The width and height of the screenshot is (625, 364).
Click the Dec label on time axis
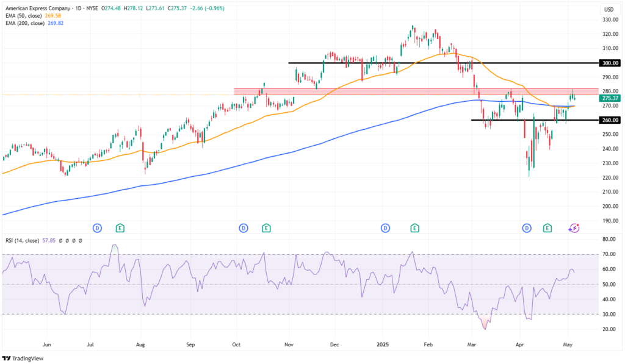[334, 344]
